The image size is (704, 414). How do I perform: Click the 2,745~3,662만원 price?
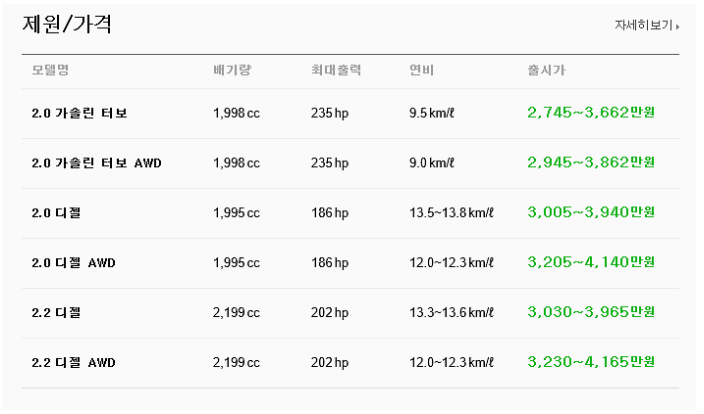(591, 113)
